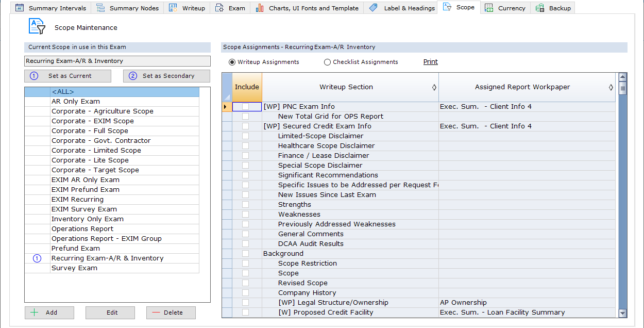Click the Currency tab icon

click(x=489, y=8)
